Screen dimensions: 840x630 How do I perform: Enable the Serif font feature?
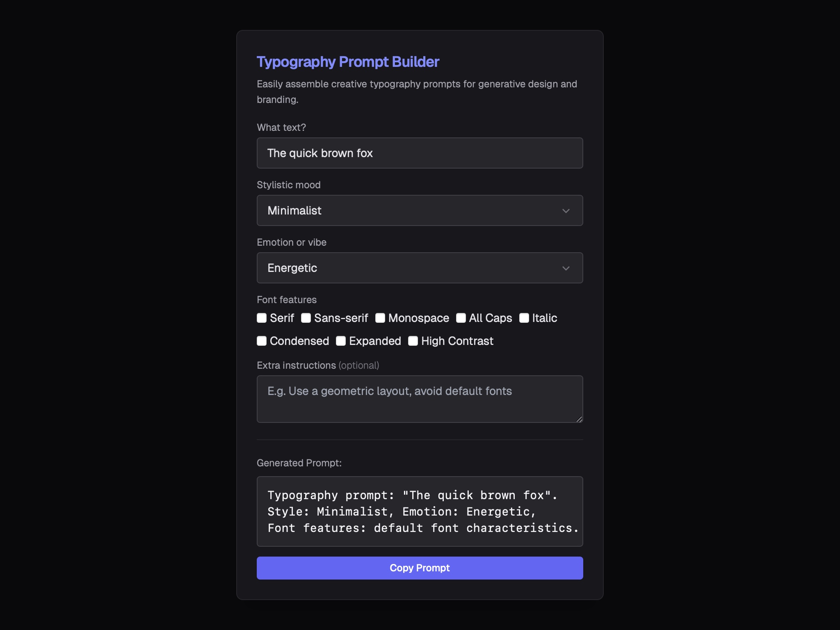pos(262,318)
